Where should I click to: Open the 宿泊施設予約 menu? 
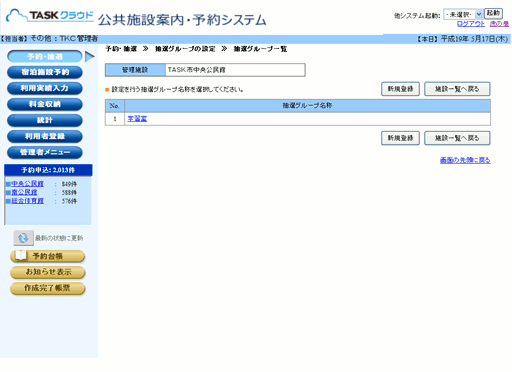pyautogui.click(x=45, y=72)
